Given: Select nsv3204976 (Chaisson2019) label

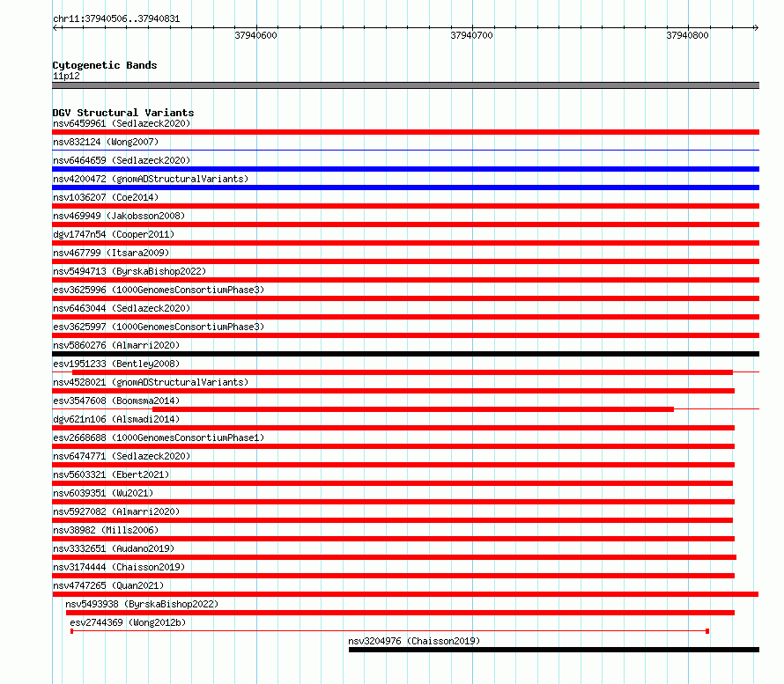Looking at the screenshot, I should [x=414, y=641].
